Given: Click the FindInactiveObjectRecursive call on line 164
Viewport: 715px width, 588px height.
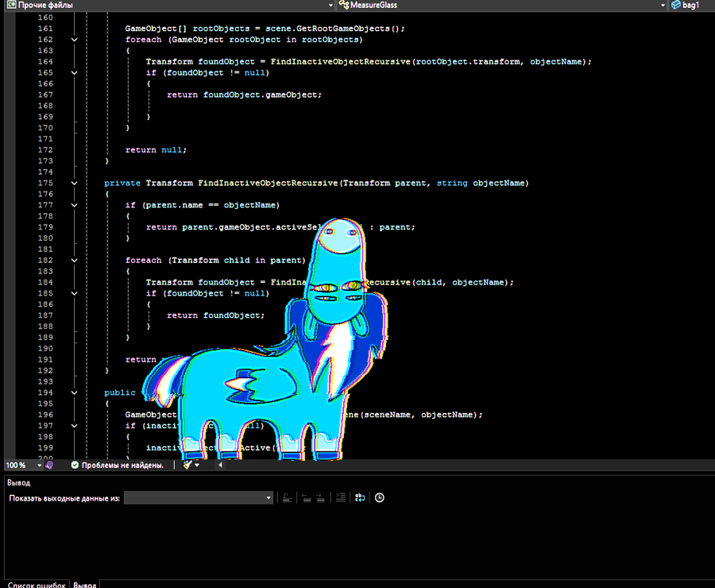Looking at the screenshot, I should (x=340, y=62).
